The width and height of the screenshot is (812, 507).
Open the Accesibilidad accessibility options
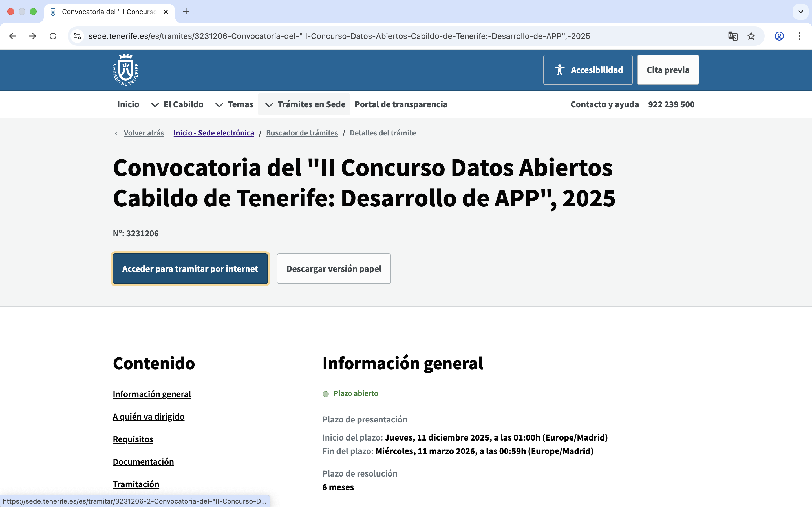pyautogui.click(x=587, y=70)
